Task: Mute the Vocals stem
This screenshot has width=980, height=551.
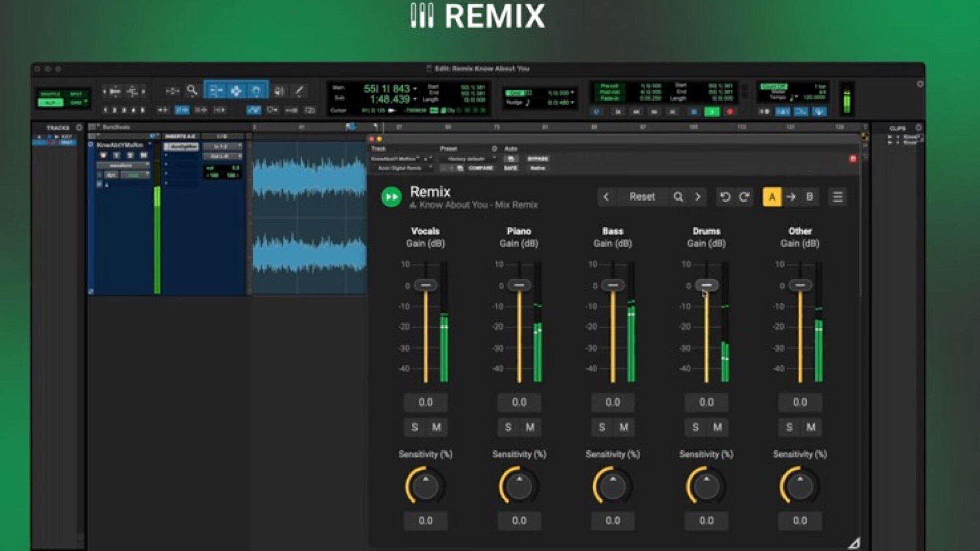Action: pos(436,427)
